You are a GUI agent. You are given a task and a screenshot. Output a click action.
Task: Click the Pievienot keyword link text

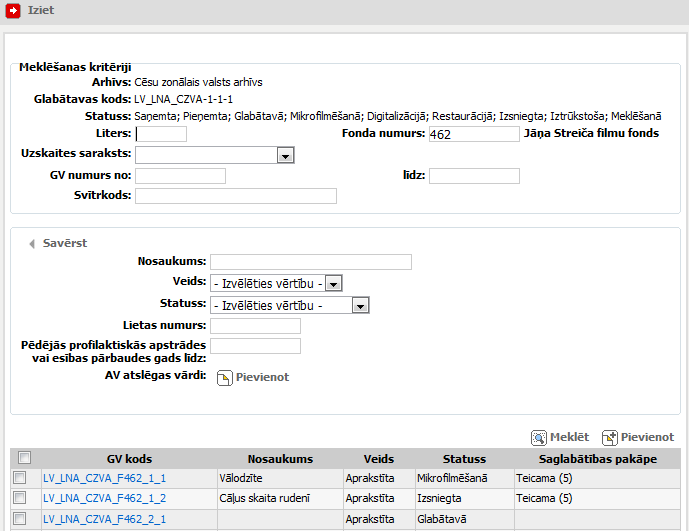262,377
